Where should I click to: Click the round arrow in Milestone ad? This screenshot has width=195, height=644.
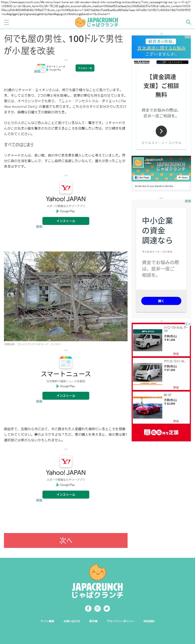161,131
